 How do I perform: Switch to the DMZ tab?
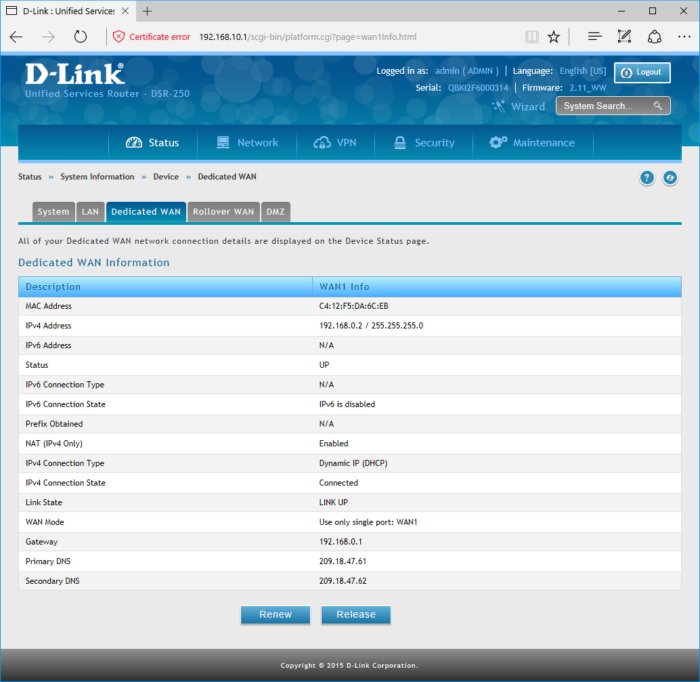coord(275,212)
